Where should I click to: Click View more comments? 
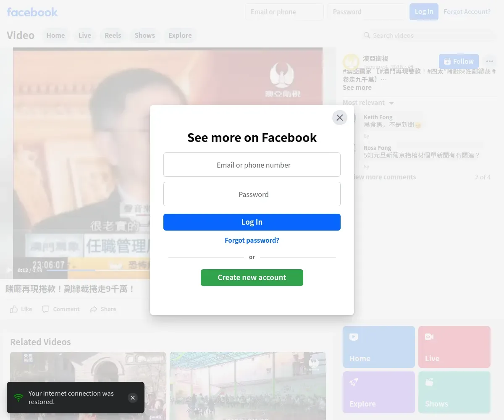pos(382,177)
